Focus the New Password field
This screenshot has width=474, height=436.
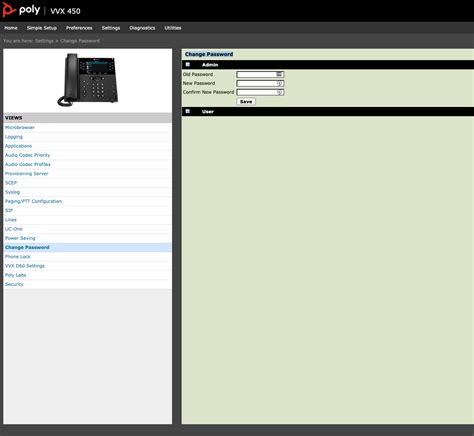(260, 83)
